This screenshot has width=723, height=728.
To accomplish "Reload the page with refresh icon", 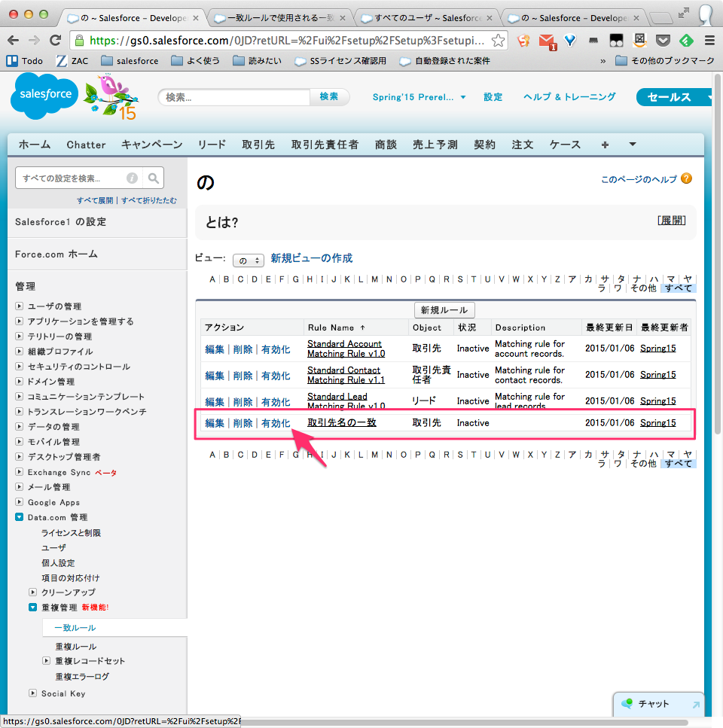I will pos(55,41).
